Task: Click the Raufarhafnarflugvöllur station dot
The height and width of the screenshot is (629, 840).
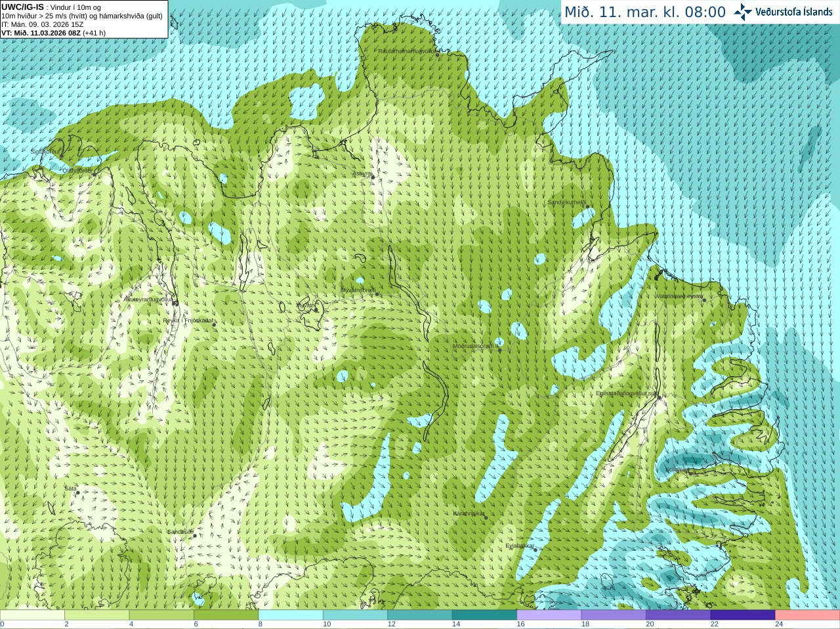Action: (438, 55)
